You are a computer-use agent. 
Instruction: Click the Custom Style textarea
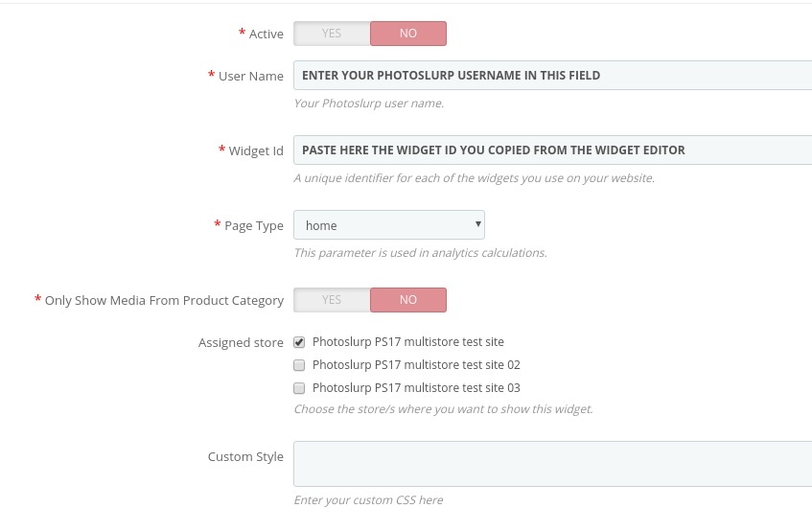pyautogui.click(x=552, y=464)
